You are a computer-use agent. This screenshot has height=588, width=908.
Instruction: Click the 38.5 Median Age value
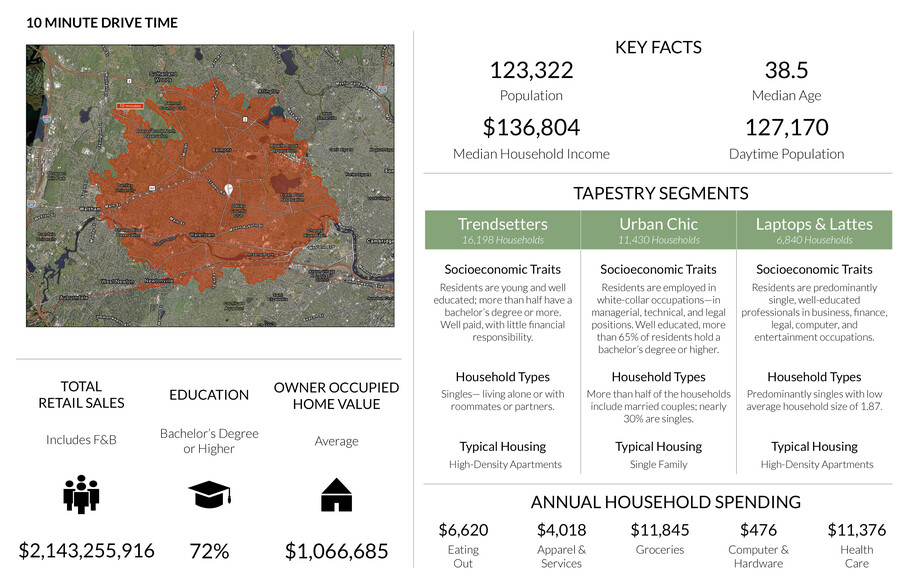point(786,70)
